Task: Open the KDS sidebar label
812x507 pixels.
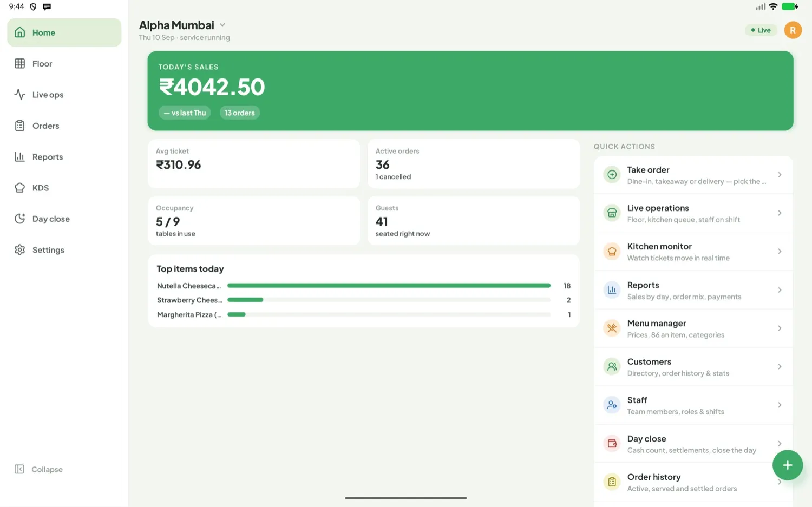Action: coord(41,188)
